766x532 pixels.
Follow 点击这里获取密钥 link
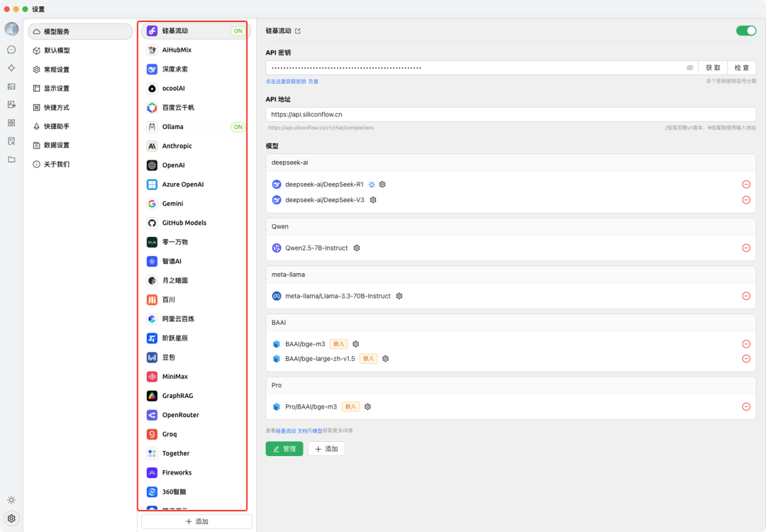pos(286,82)
